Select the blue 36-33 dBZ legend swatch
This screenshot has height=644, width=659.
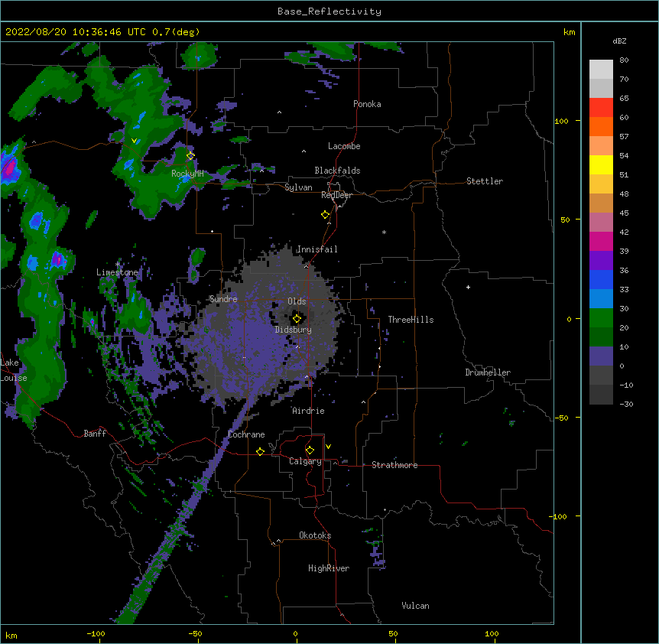pyautogui.click(x=601, y=279)
